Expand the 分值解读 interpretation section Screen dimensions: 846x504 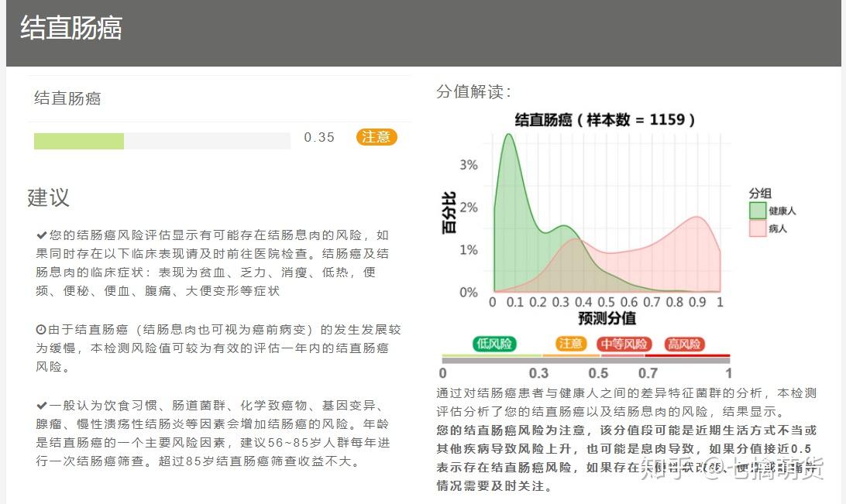click(x=473, y=91)
